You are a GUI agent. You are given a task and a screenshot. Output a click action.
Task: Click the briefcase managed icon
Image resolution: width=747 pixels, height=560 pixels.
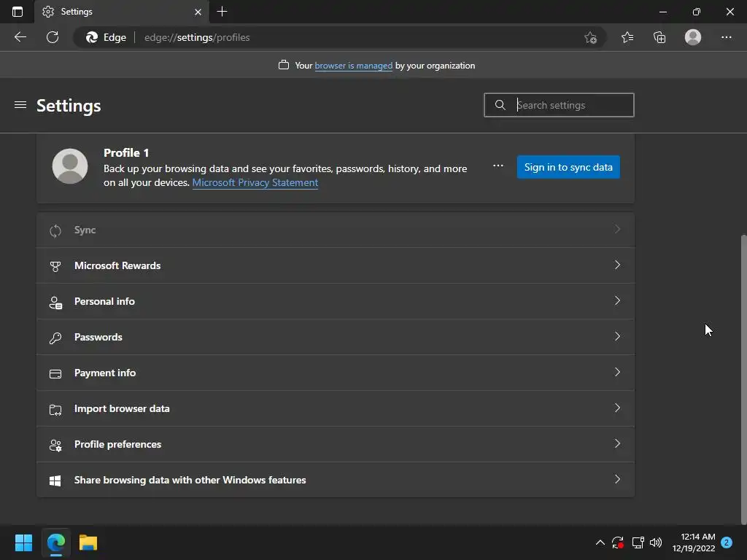click(284, 65)
